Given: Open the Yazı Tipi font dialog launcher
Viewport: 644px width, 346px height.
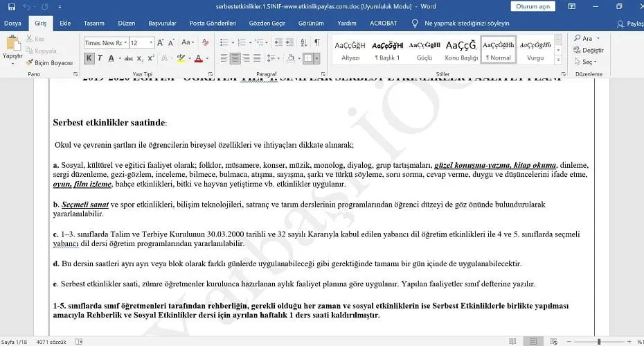Looking at the screenshot, I should [211, 74].
